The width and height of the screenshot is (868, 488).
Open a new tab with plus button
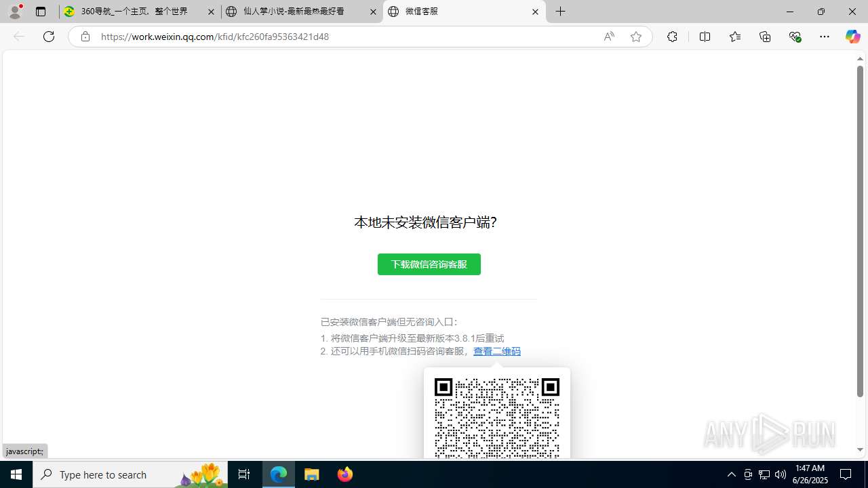point(561,12)
